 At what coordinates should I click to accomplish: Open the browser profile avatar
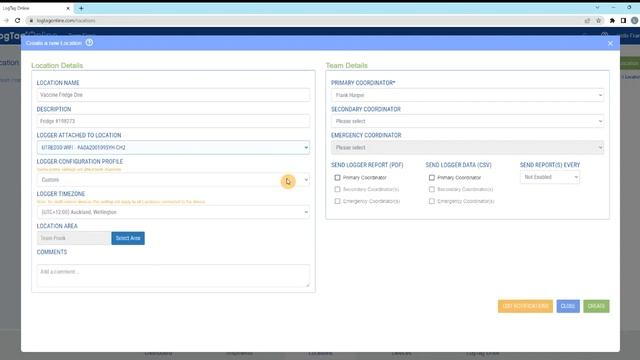click(635, 20)
